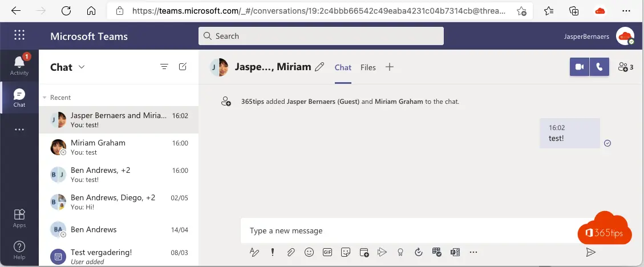Select Chat in the left rail
Viewport: 644px width, 267px height.
[19, 98]
